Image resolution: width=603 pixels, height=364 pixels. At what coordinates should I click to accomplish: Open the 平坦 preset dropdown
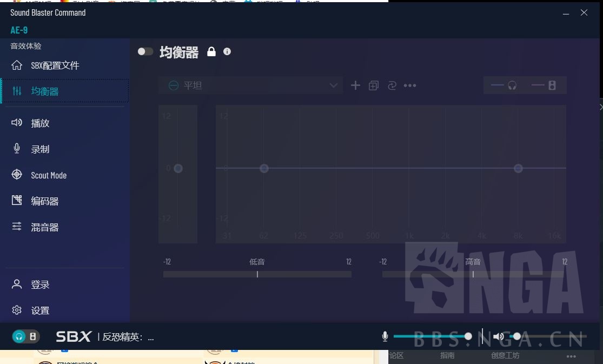[251, 85]
